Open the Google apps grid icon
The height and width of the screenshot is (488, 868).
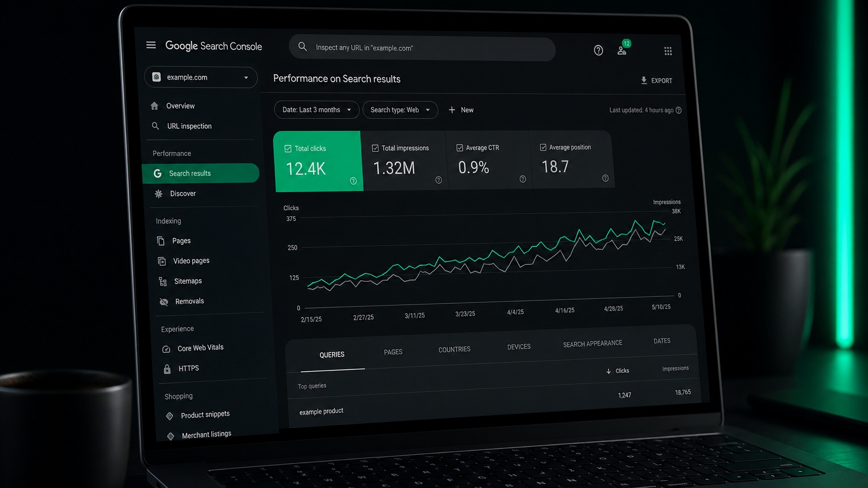click(x=668, y=51)
